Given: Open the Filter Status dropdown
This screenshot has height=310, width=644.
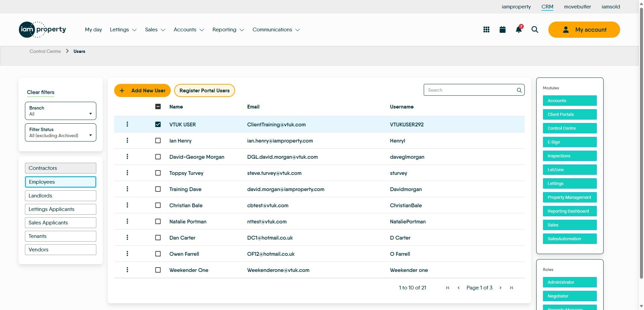Looking at the screenshot, I should click(x=61, y=132).
